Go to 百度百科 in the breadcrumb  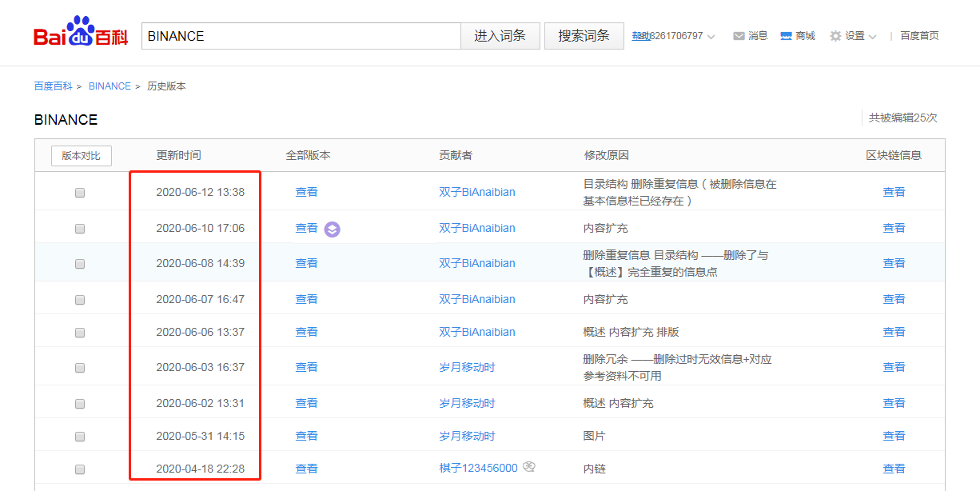click(x=53, y=86)
